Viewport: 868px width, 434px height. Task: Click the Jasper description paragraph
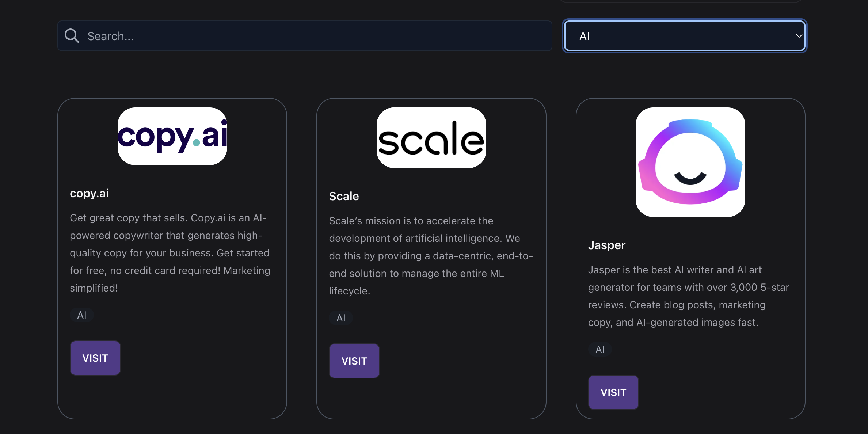tap(689, 296)
